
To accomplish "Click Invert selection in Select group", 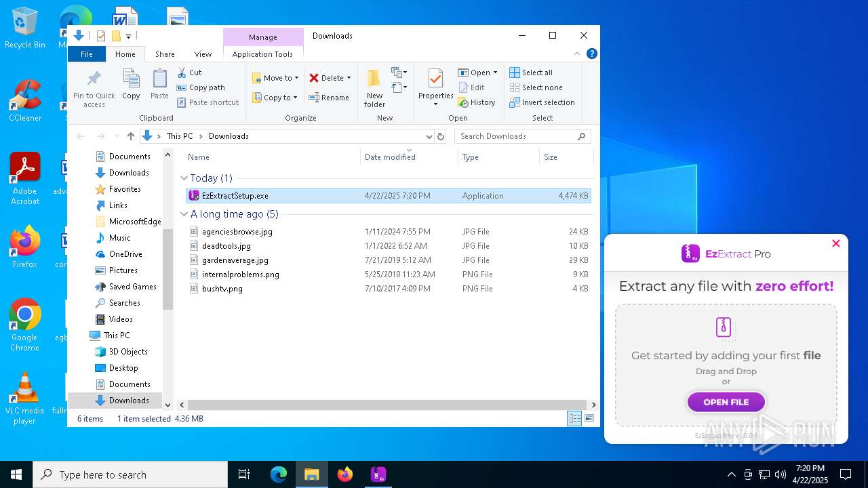I will pos(542,102).
